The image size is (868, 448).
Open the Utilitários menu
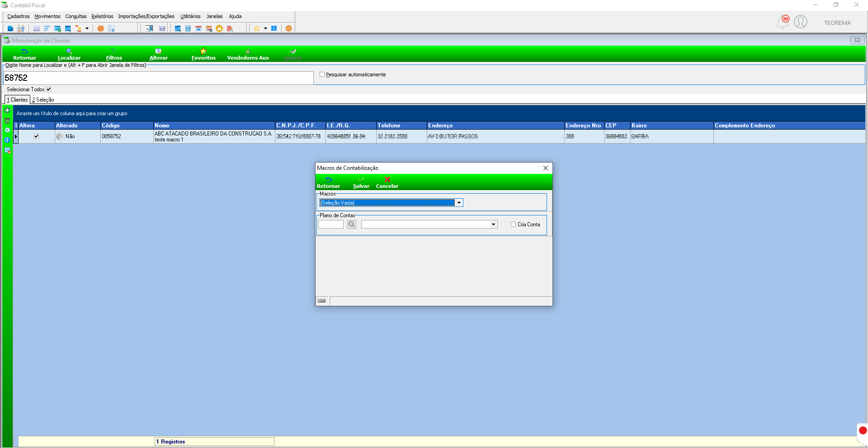pos(190,16)
